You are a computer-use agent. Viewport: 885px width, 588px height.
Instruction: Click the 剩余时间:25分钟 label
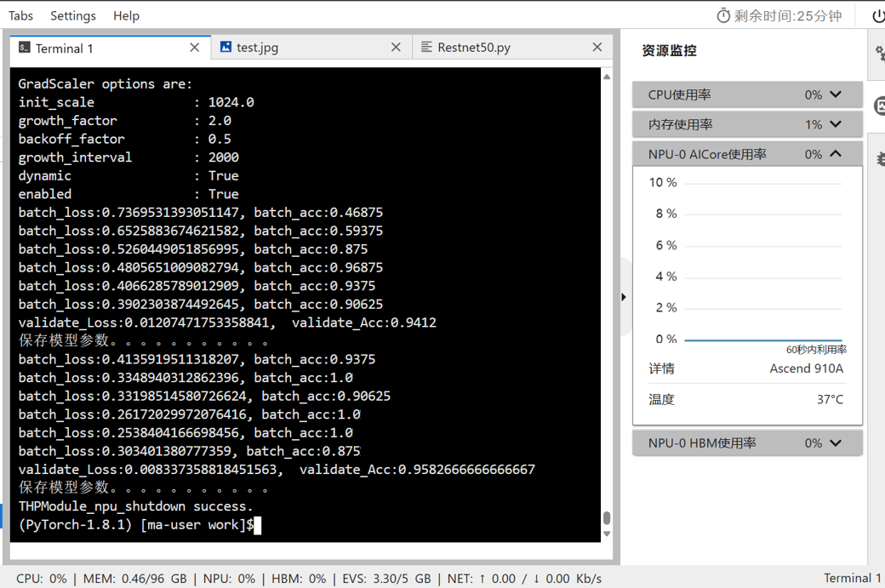pos(788,16)
